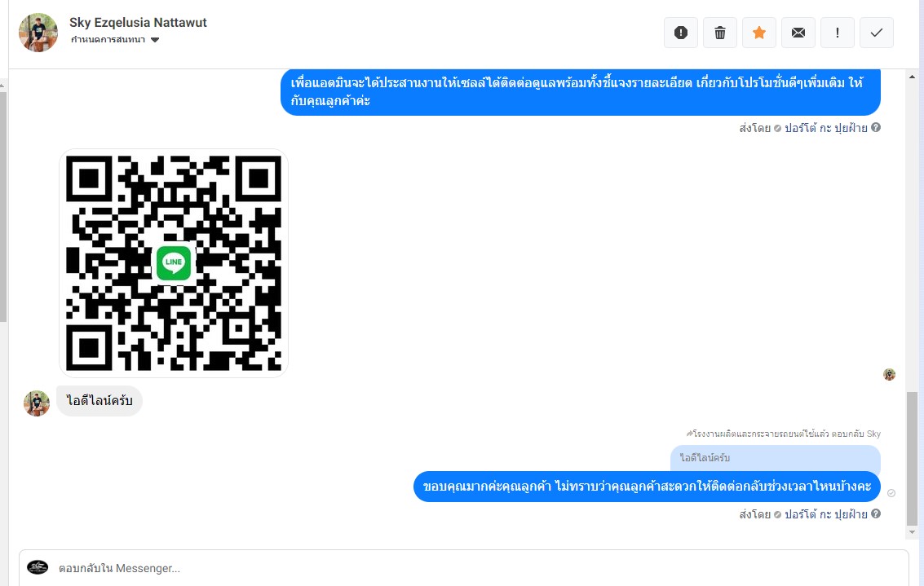Select the blue เพื่อแอดมินจะได้ประสานงาน message
This screenshot has width=924, height=586.
click(581, 91)
